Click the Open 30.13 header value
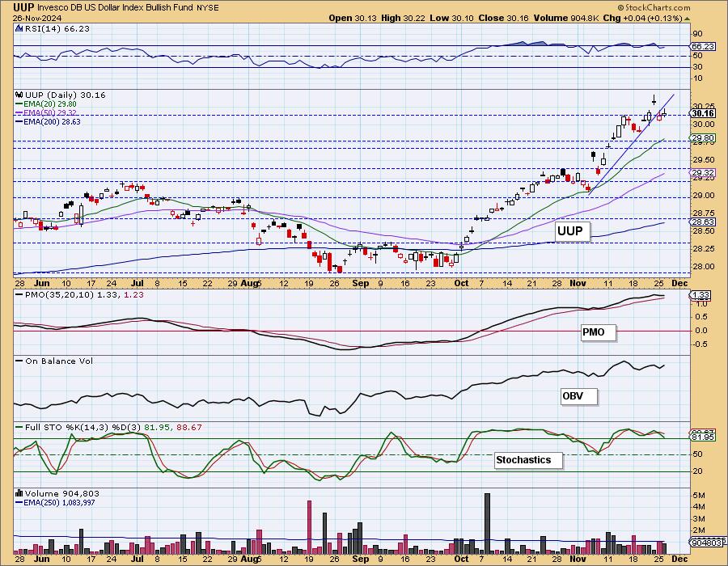Screen dimensions: 728x566 click(353, 18)
